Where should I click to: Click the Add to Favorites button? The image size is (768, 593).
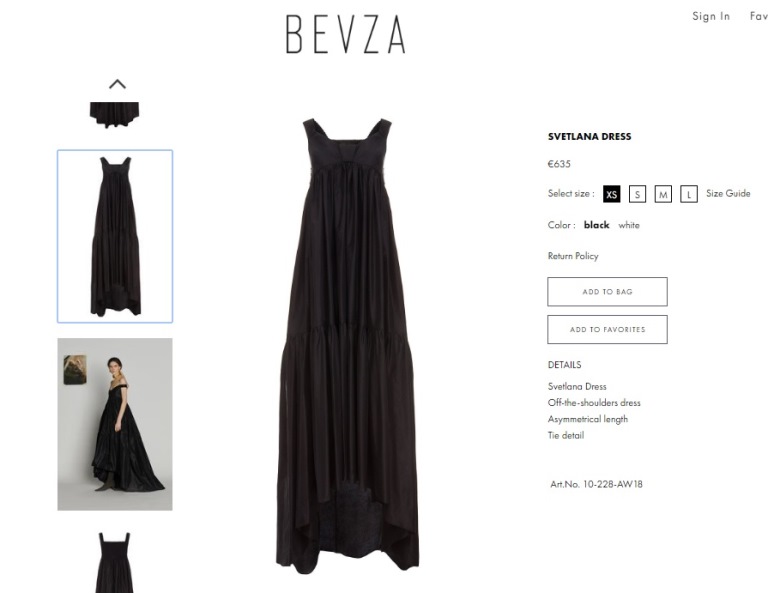coord(607,330)
